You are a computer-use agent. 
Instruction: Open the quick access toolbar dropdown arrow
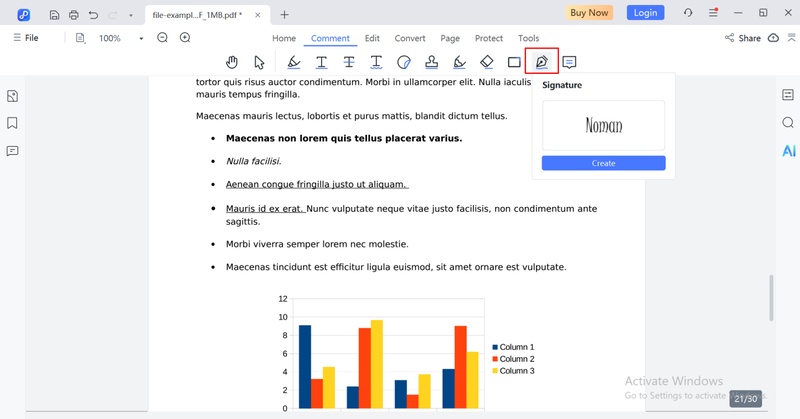[130, 14]
